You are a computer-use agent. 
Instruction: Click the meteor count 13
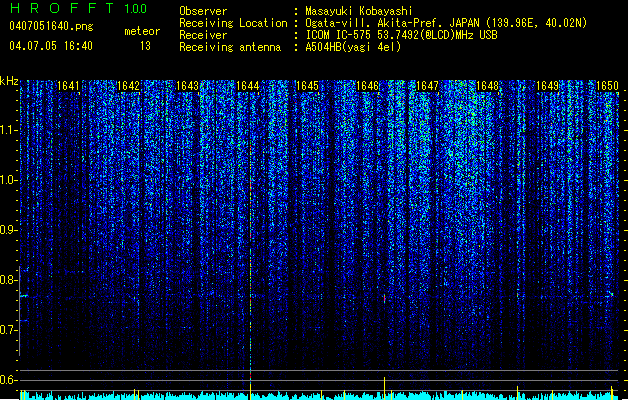(x=145, y=46)
